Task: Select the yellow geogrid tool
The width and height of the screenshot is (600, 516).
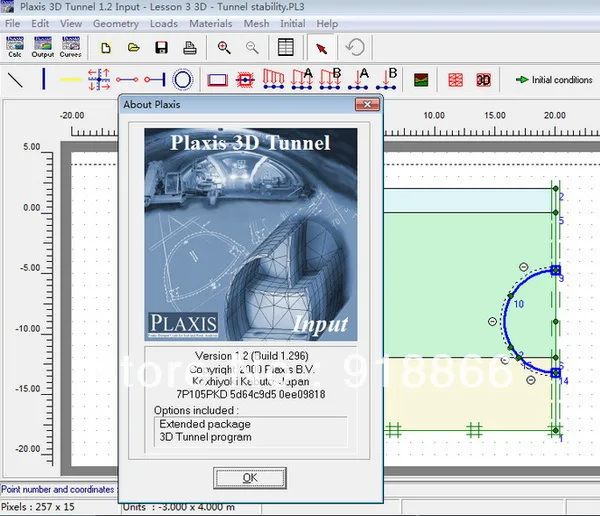Action: (71, 80)
